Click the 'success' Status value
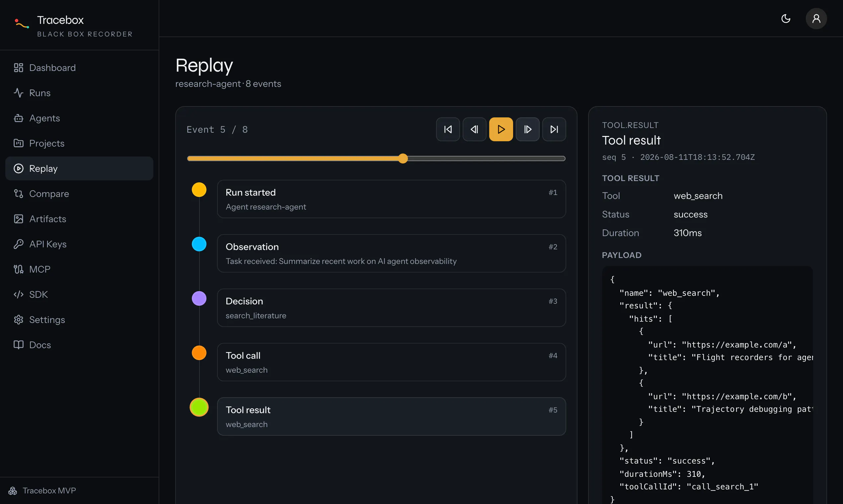The height and width of the screenshot is (504, 843). tap(690, 214)
